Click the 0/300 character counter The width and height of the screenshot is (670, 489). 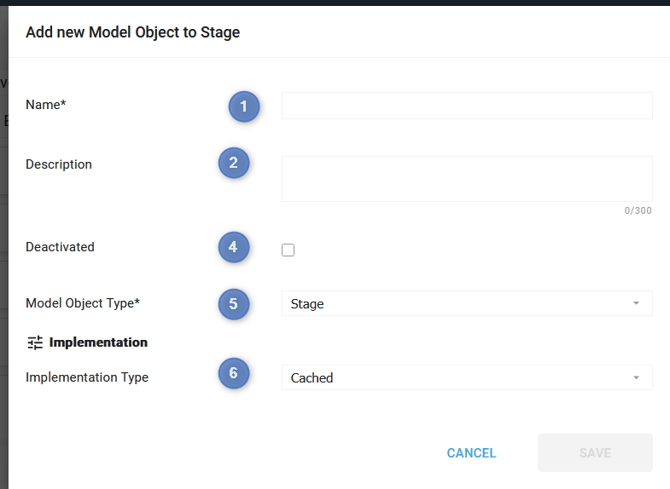click(637, 211)
